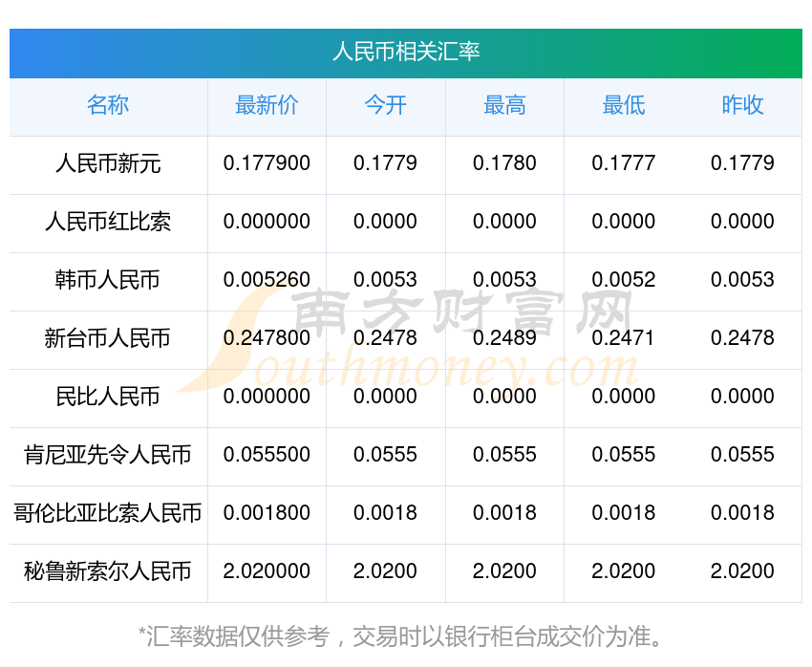Select 哥伦比亚比索人民币 in the table
Screen dimensions: 812x667
coord(108,513)
